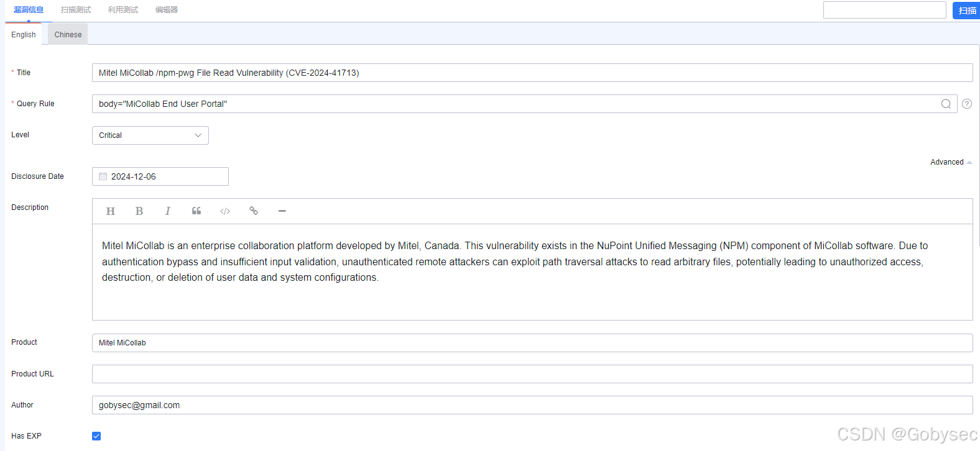Viewport: 980px width, 451px height.
Task: Click the Product field with Mitel MiCollab
Action: [532, 343]
